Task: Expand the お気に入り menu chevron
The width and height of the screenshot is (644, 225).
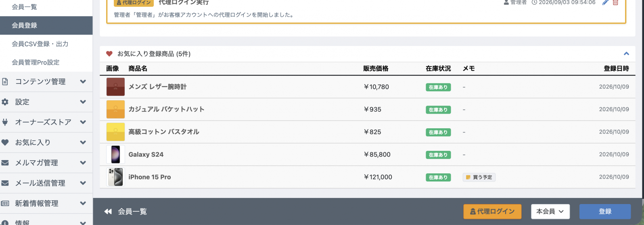Action: click(83, 142)
